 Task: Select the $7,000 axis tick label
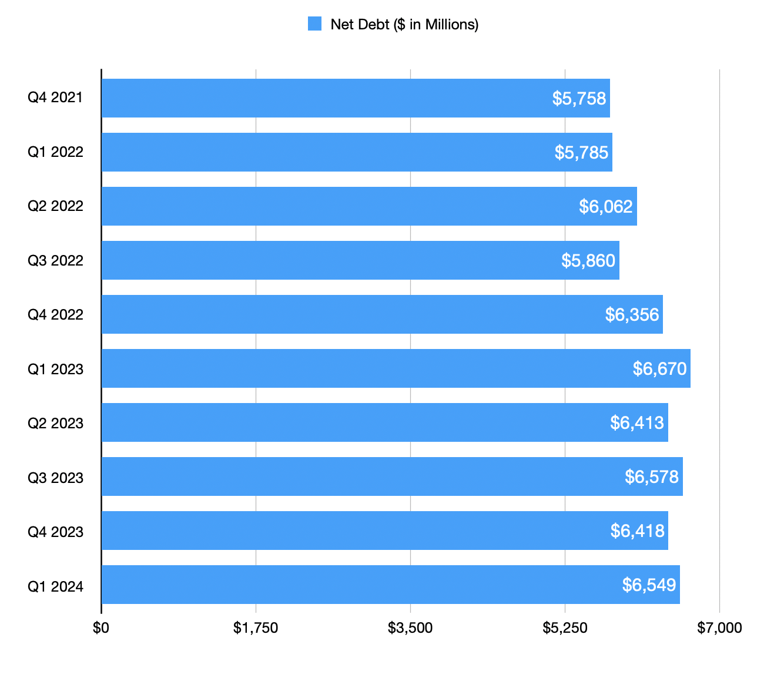pos(719,628)
